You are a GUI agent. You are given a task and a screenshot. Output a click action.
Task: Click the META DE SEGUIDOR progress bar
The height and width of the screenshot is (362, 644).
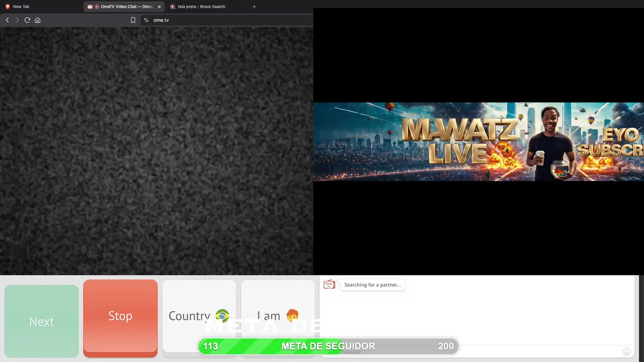coord(328,346)
